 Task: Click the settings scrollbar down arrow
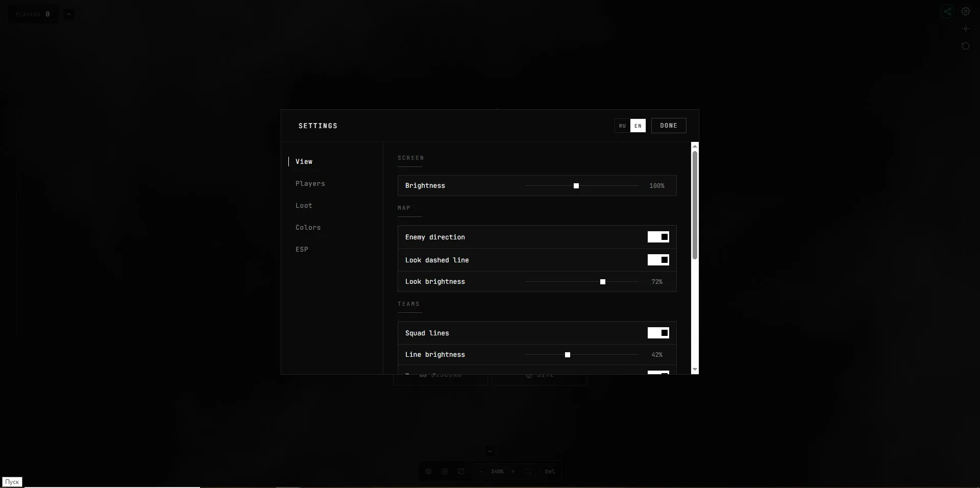tap(695, 370)
